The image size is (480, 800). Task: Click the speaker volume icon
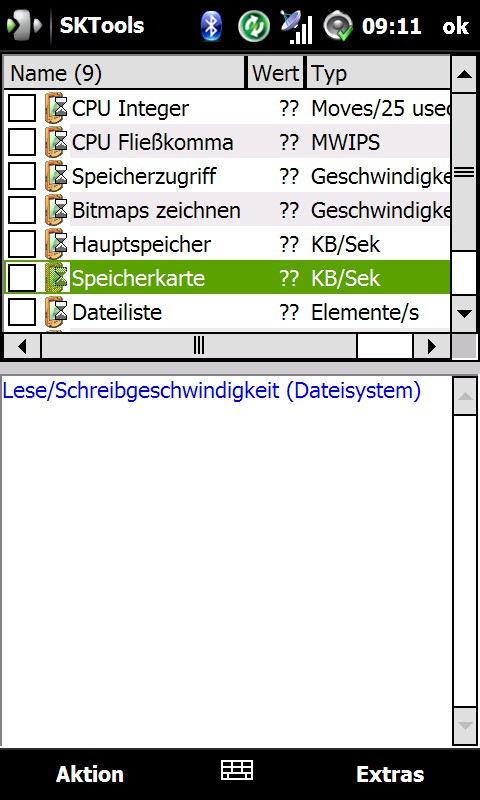[338, 26]
